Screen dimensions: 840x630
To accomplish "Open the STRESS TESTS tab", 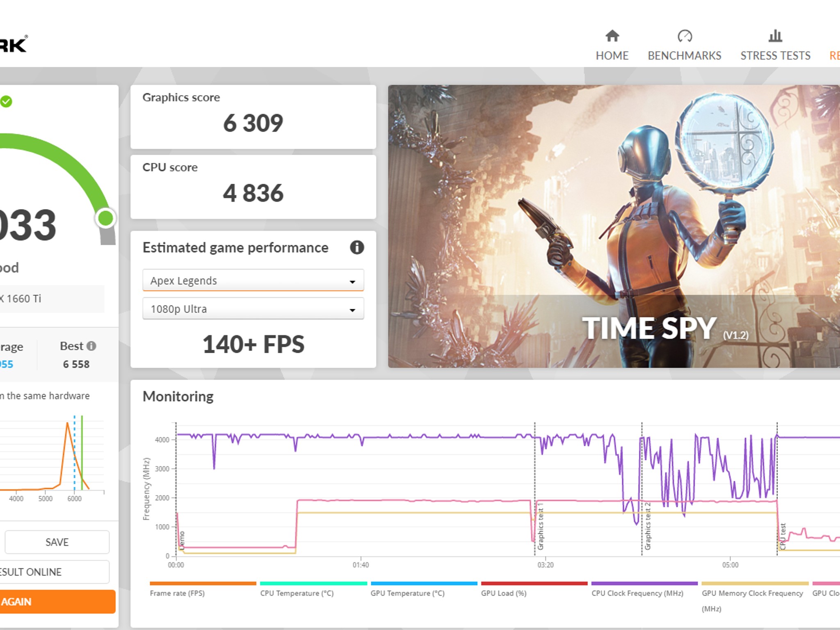I will point(775,55).
